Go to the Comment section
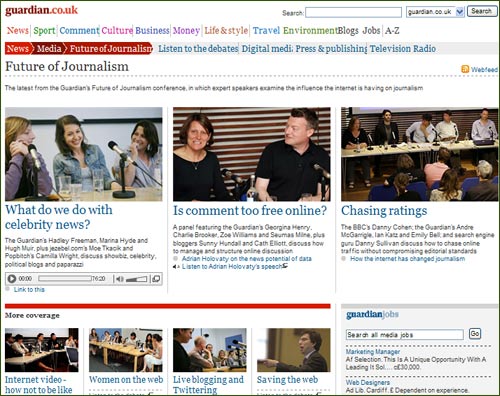 (79, 31)
